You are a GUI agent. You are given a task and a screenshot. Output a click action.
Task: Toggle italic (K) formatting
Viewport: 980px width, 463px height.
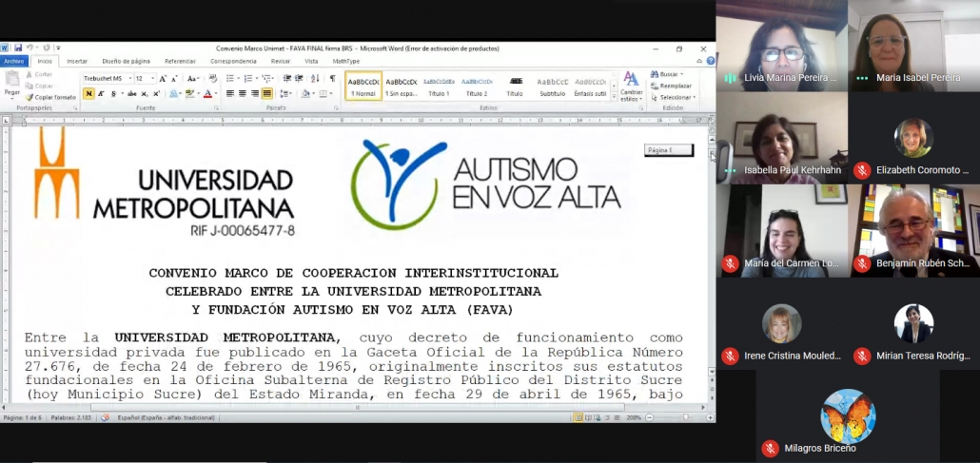tap(101, 94)
